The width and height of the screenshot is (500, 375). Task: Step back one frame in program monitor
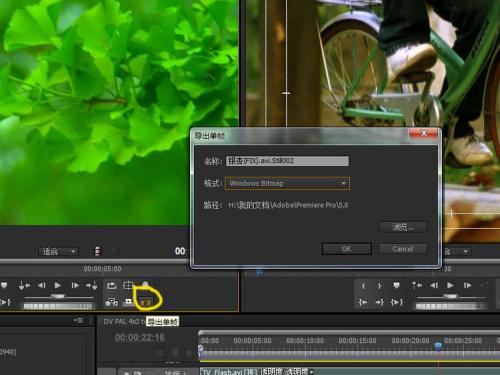pos(434,285)
